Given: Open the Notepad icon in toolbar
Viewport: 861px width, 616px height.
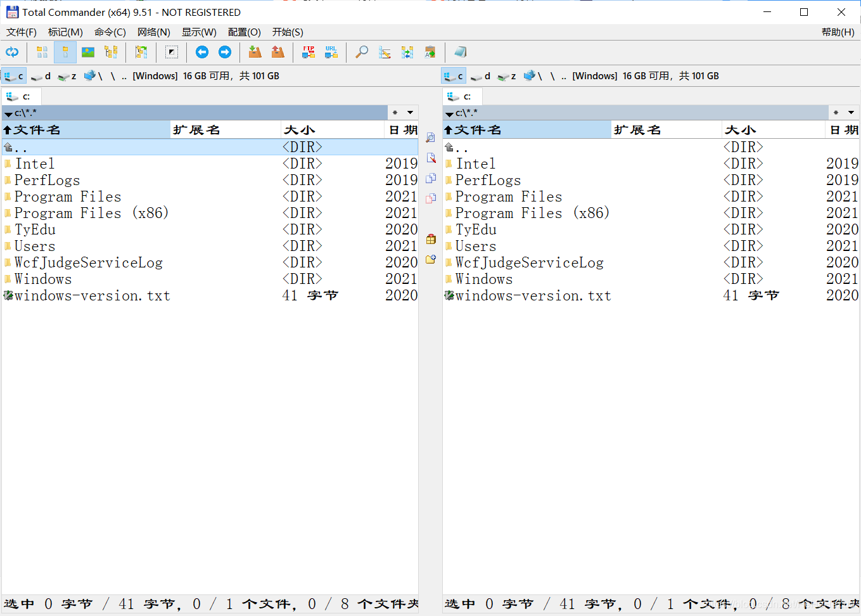Looking at the screenshot, I should click(x=461, y=52).
